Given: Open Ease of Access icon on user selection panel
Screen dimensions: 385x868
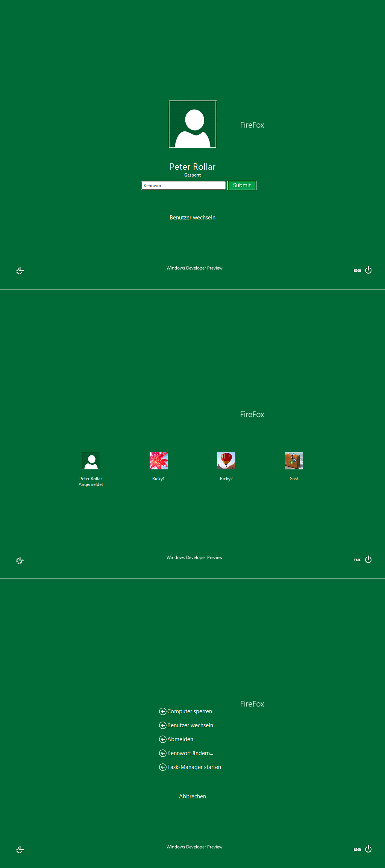Looking at the screenshot, I should coord(20,560).
